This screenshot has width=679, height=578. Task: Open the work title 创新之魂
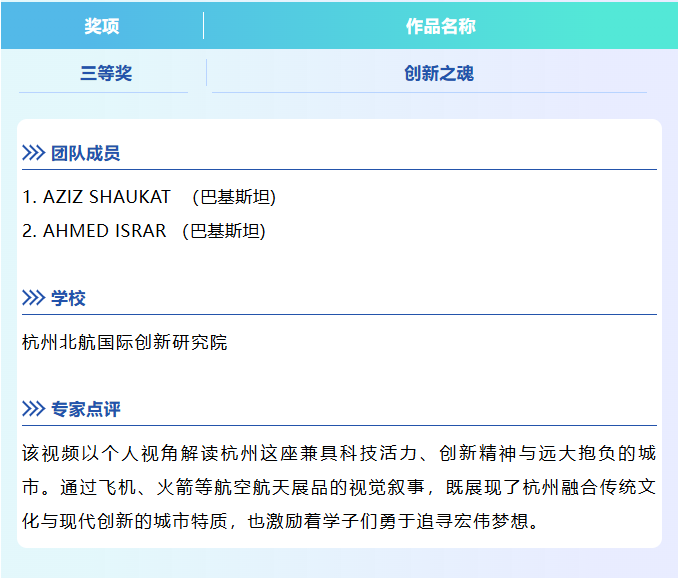(438, 74)
